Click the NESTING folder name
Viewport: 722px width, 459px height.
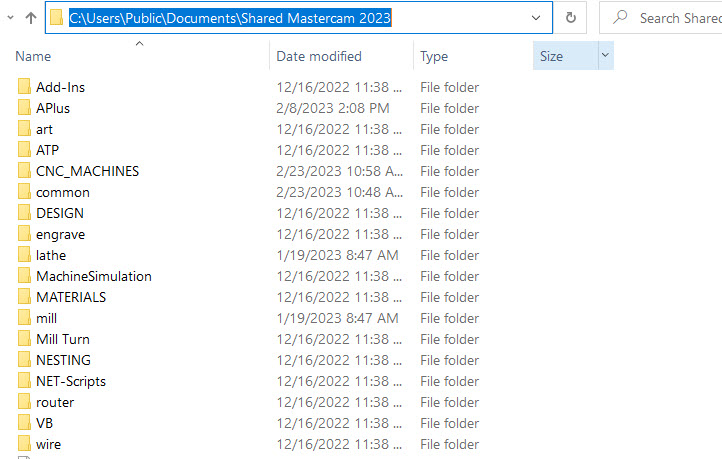[x=64, y=360]
